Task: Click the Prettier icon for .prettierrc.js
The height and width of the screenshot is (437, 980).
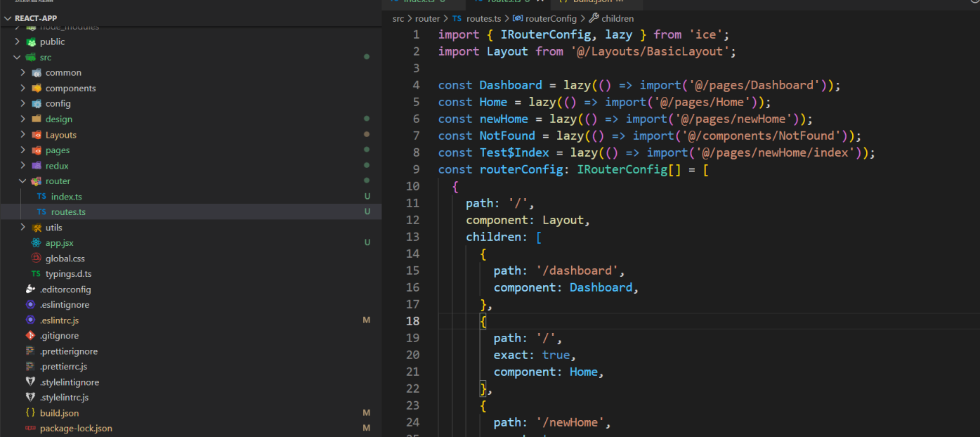Action: [x=30, y=367]
